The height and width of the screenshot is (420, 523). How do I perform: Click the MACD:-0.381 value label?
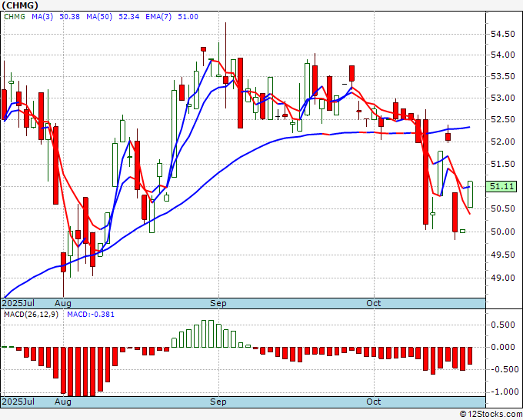point(91,315)
